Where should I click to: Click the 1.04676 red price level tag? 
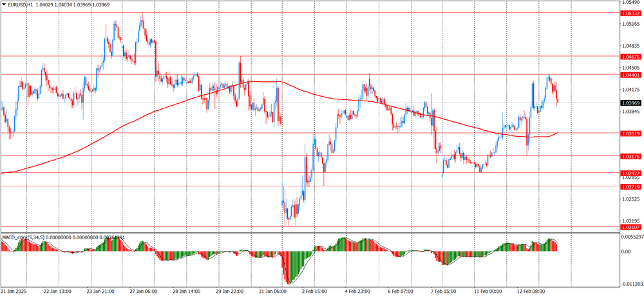(x=630, y=57)
